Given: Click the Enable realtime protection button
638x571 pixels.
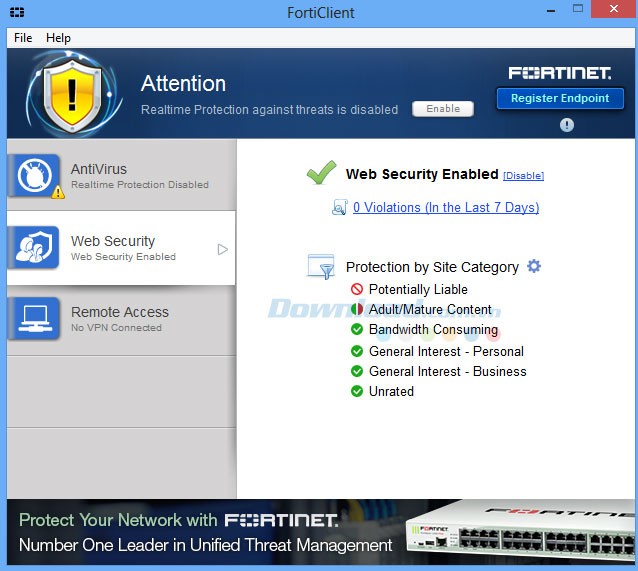Looking at the screenshot, I should coord(443,109).
